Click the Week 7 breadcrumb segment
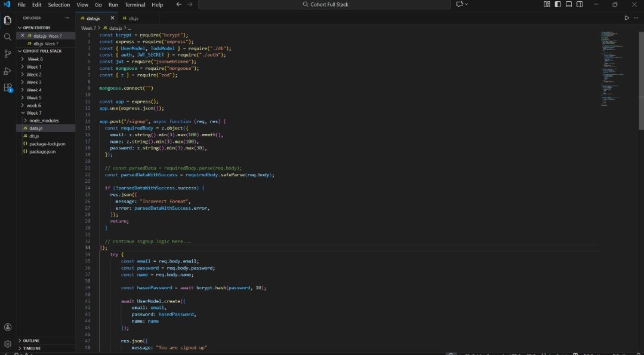The width and height of the screenshot is (644, 355). pyautogui.click(x=88, y=28)
